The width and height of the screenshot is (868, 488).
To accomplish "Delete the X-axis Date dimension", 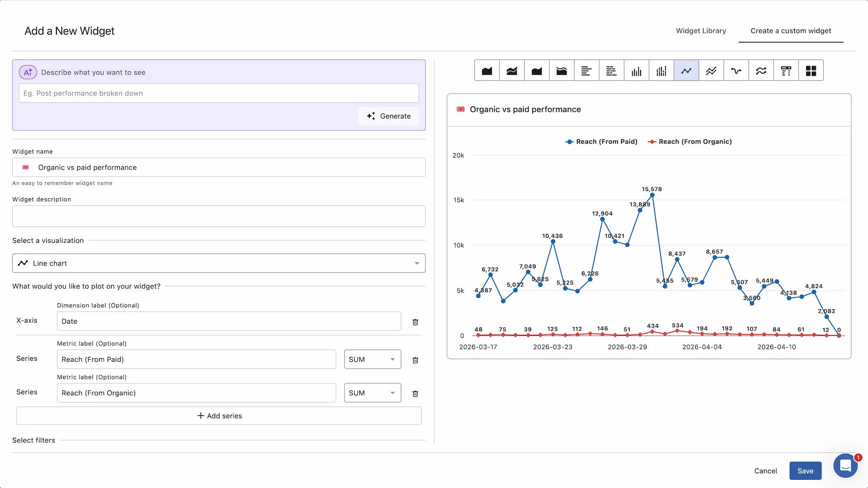I will [x=415, y=322].
